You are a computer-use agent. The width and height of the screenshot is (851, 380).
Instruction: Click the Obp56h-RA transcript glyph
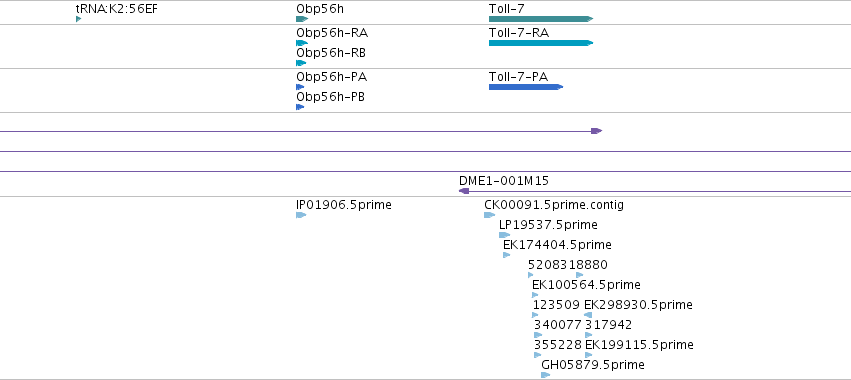tap(302, 43)
